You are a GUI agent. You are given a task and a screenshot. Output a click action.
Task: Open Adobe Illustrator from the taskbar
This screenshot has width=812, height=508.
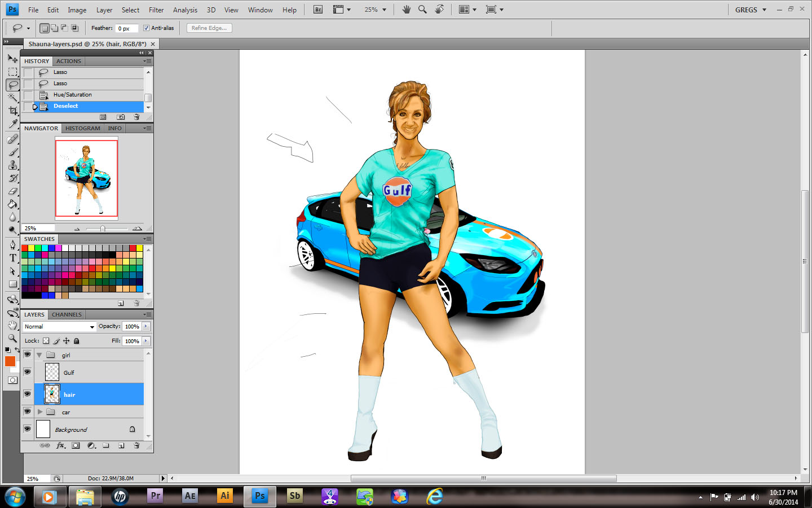224,496
